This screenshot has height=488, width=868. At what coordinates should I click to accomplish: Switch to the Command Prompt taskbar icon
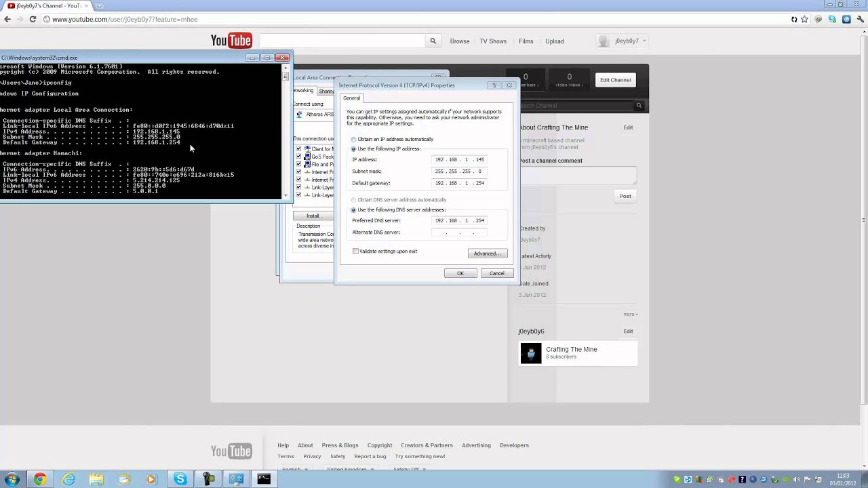point(264,479)
